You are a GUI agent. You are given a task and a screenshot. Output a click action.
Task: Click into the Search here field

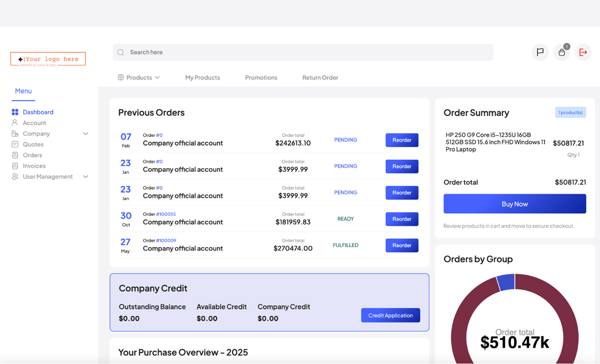pyautogui.click(x=303, y=52)
